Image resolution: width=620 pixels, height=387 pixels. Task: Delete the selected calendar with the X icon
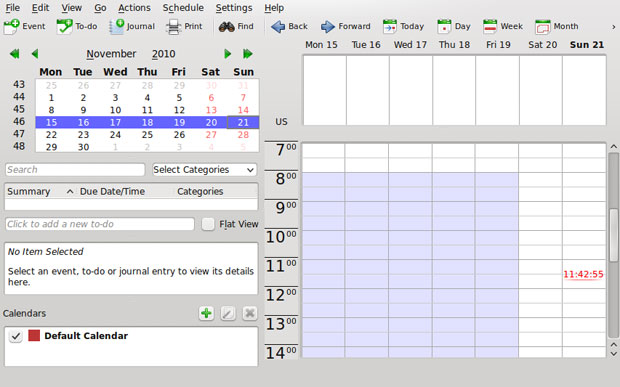250,313
